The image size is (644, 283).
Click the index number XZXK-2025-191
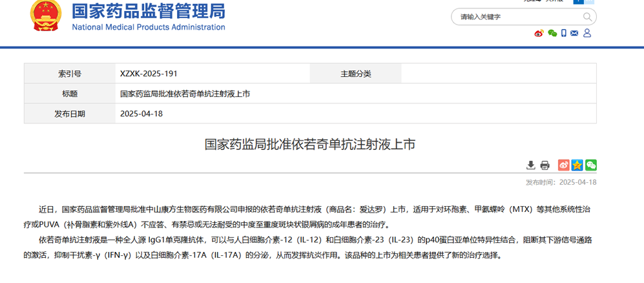pos(149,74)
